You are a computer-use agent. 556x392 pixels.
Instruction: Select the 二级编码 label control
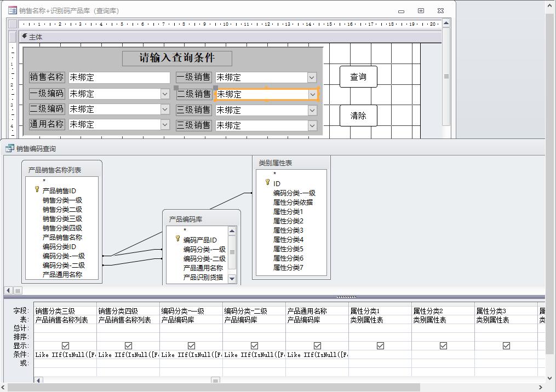click(x=47, y=109)
